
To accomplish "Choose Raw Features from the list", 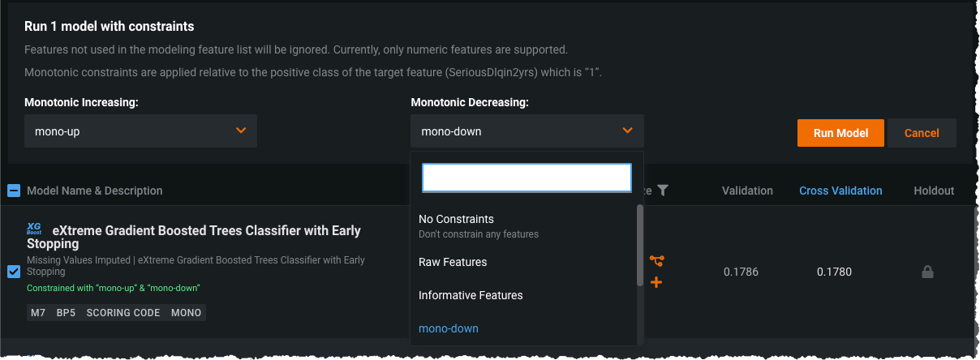I will click(x=453, y=263).
